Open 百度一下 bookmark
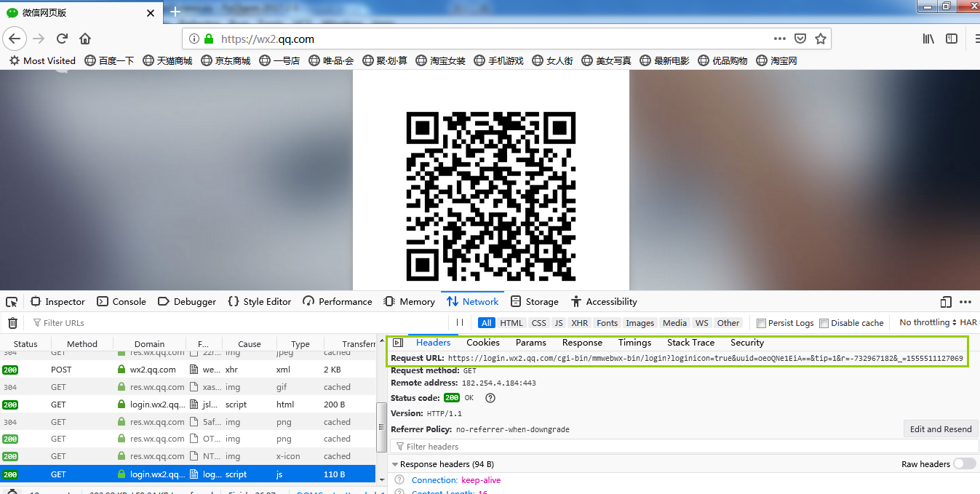The image size is (980, 494). (x=109, y=61)
